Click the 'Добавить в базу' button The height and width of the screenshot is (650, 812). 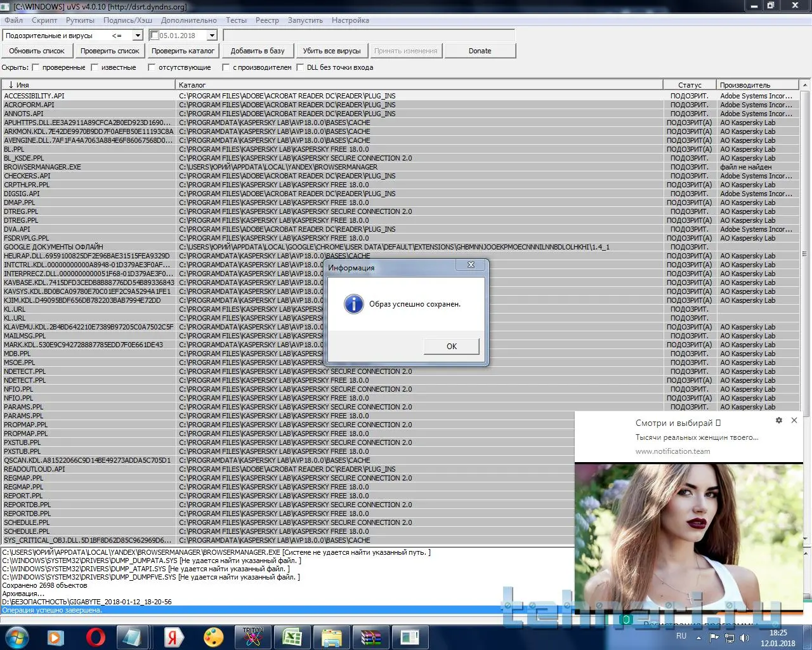click(258, 51)
